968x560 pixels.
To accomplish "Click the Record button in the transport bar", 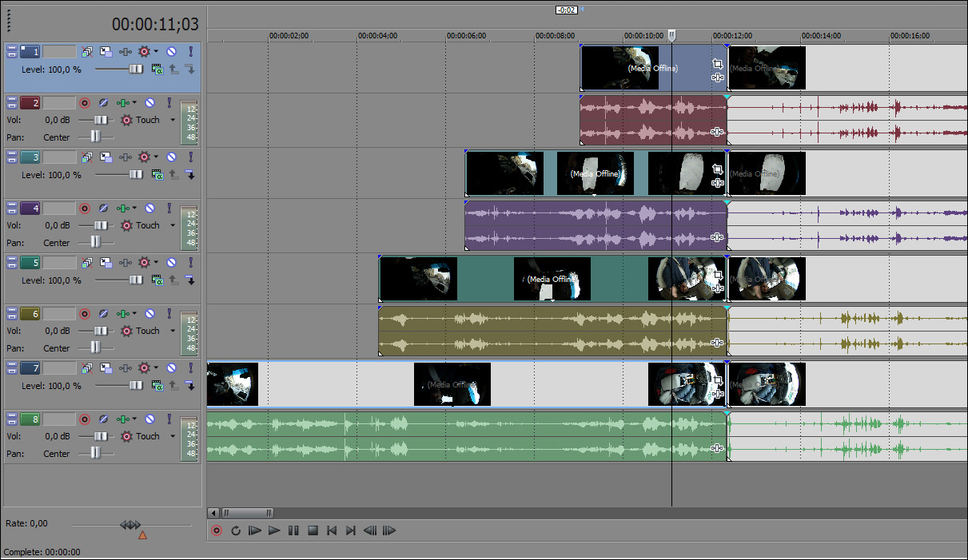I will coord(217,530).
